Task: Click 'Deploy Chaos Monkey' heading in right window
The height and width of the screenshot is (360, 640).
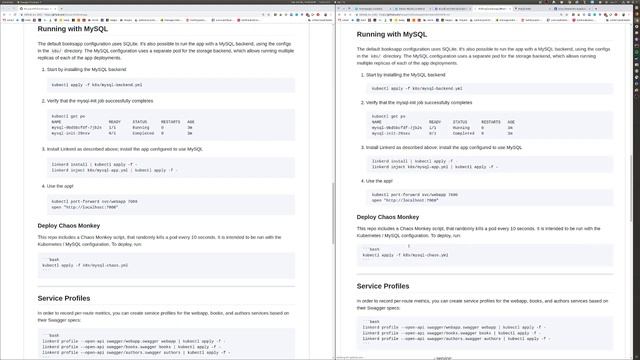Action: [x=388, y=217]
